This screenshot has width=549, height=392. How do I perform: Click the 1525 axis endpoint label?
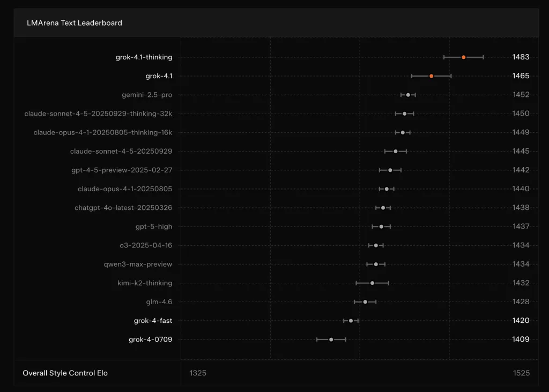coord(521,373)
